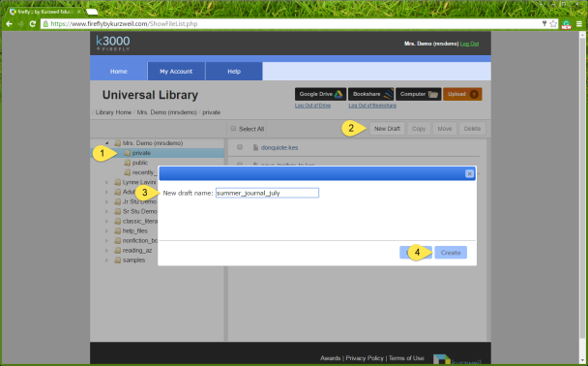Check the box beside donquiote.kes

[x=240, y=147]
